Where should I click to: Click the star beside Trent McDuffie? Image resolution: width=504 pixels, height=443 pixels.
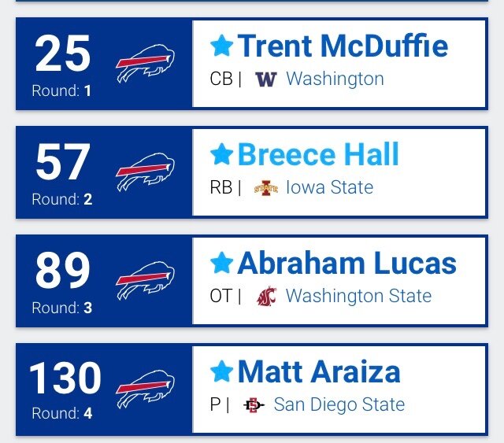coord(221,46)
